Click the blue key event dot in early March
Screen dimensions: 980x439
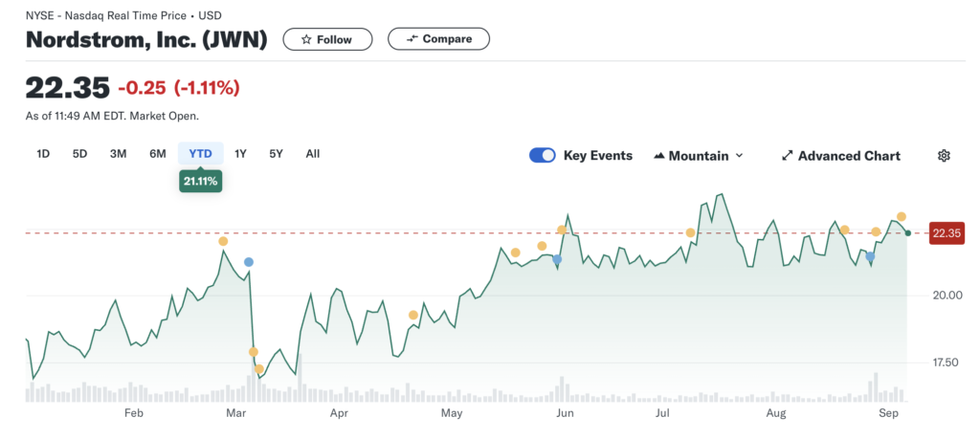point(249,262)
